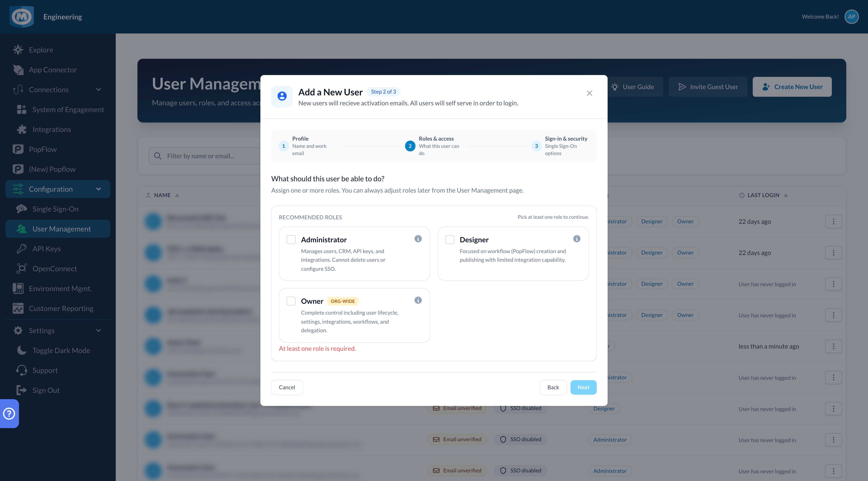Image resolution: width=868 pixels, height=481 pixels.
Task: Check the Owner role checkbox
Action: tap(291, 301)
